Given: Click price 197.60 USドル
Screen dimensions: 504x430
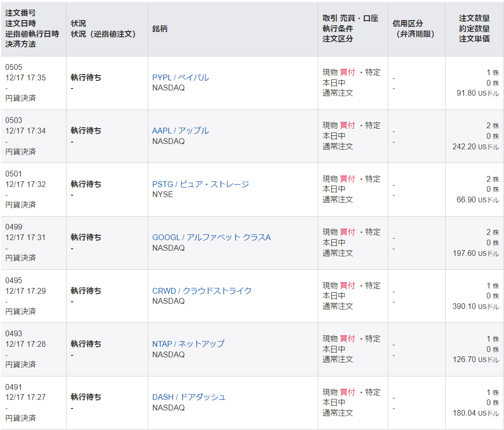Looking at the screenshot, I should [x=476, y=253].
